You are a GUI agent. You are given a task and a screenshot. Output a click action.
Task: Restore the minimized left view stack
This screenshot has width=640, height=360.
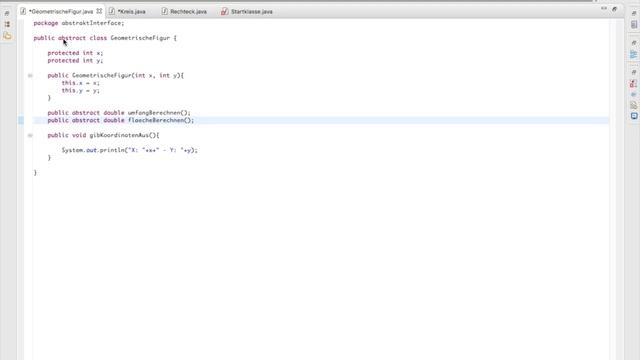point(7,13)
